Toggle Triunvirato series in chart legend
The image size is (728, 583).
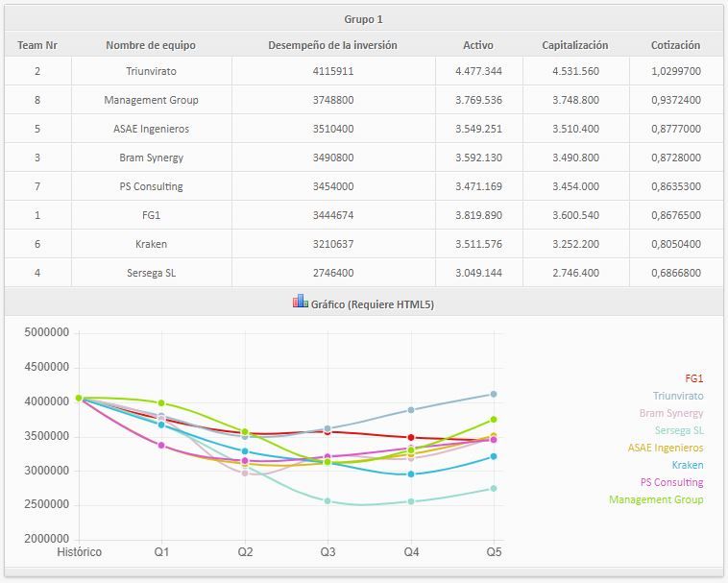pyautogui.click(x=678, y=396)
